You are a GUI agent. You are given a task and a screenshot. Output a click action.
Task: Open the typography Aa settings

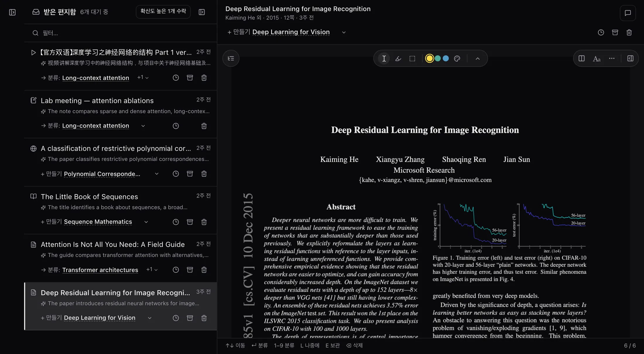coord(597,59)
